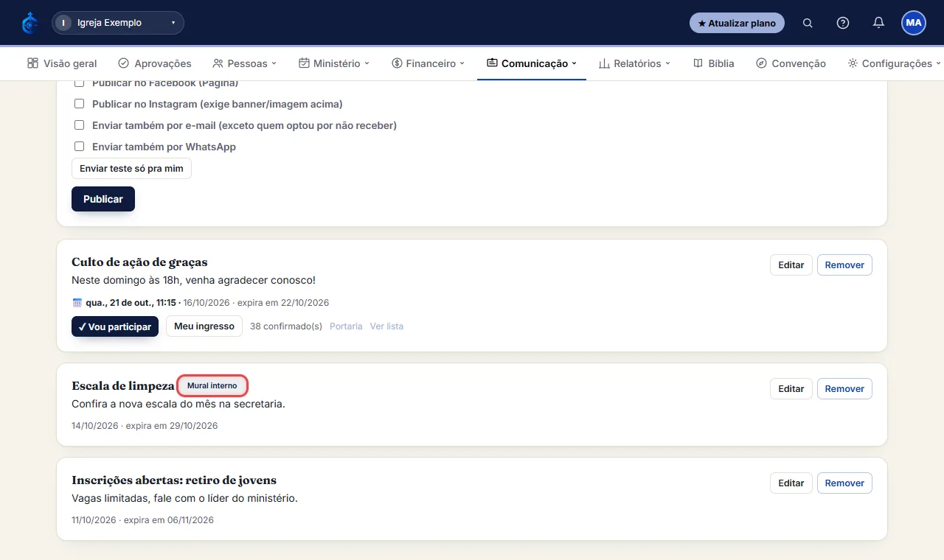The width and height of the screenshot is (944, 560).
Task: Open the Bíblia tab
Action: [714, 63]
